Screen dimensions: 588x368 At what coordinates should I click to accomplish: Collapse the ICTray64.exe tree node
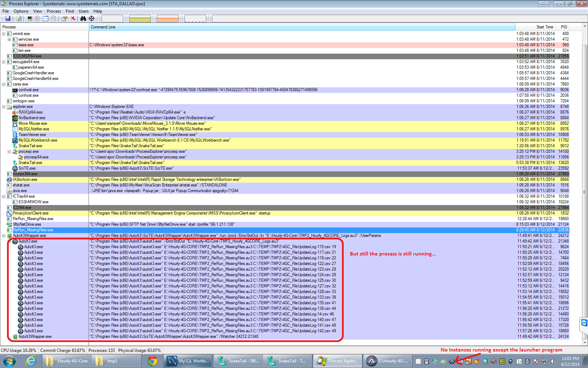click(x=3, y=197)
